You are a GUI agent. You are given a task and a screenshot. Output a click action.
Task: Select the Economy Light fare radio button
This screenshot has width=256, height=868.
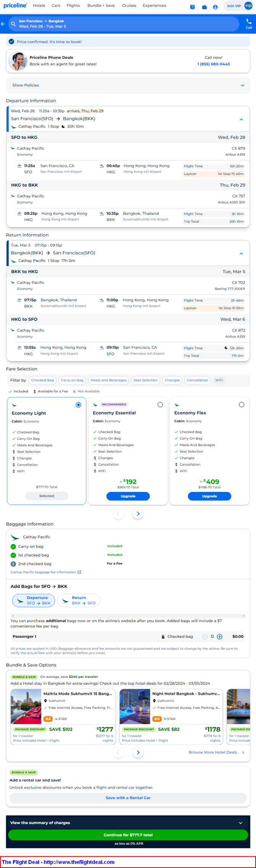(78, 405)
